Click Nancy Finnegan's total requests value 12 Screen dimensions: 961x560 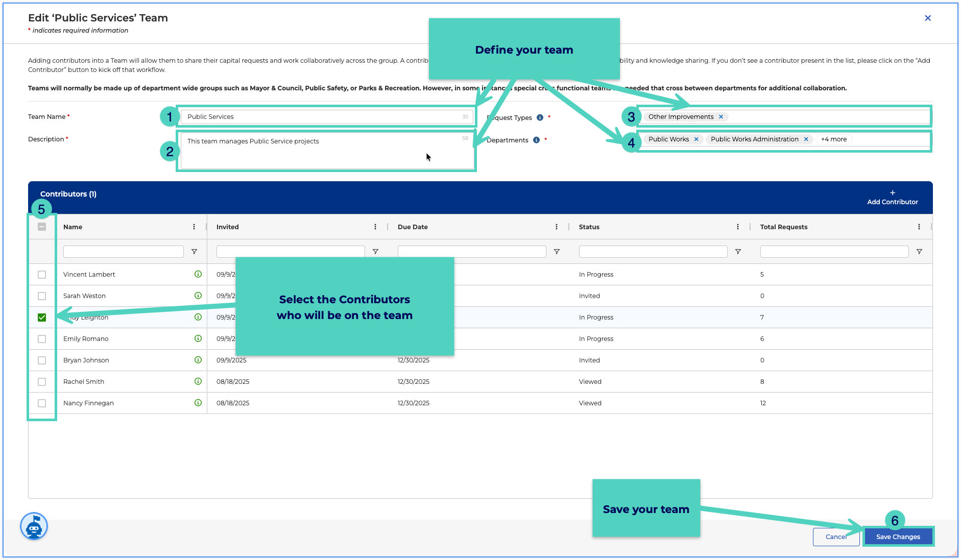click(x=763, y=403)
